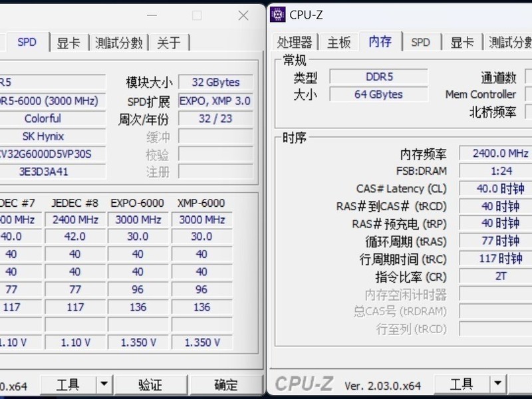Close the left CPU-Z window
532x399 pixels.
pyautogui.click(x=243, y=15)
